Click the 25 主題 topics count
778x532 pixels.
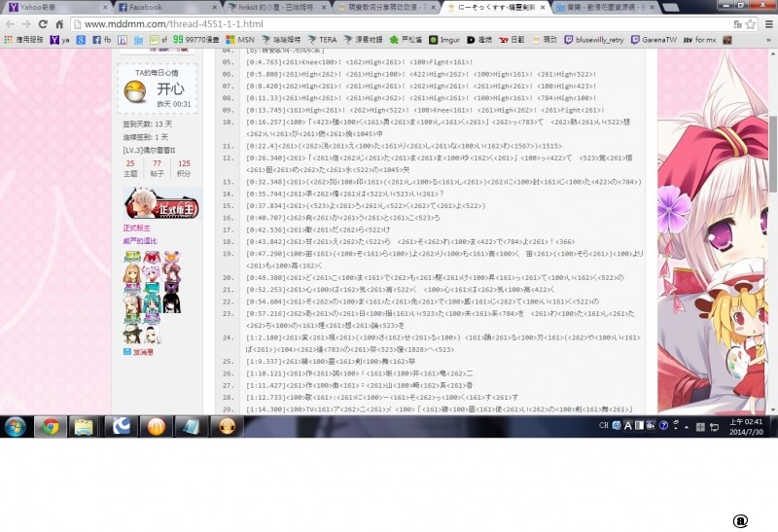point(130,168)
